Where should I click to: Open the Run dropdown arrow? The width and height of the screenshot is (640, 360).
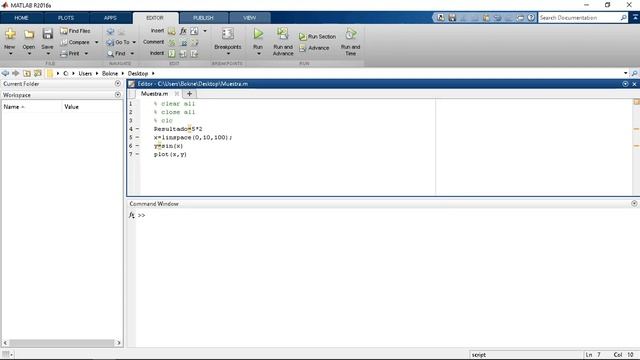(258, 53)
